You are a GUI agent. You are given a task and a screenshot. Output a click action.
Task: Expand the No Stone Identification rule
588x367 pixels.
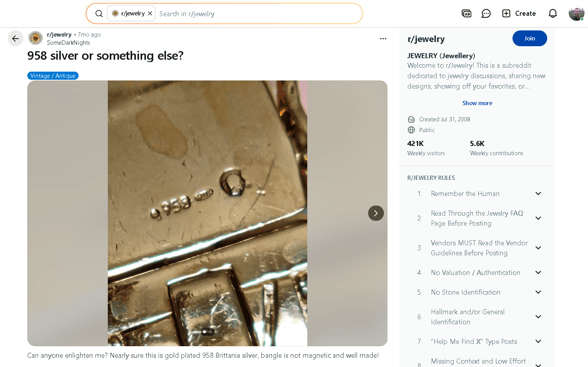[x=538, y=292]
